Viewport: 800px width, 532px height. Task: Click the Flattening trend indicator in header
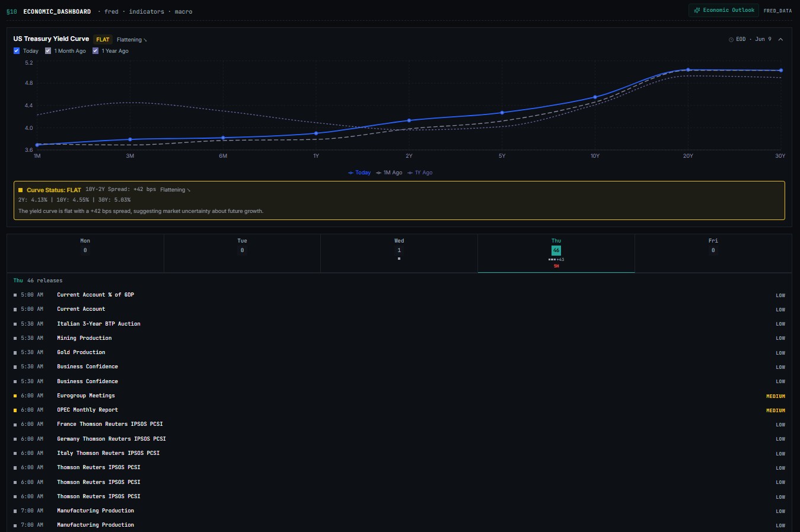pos(132,40)
